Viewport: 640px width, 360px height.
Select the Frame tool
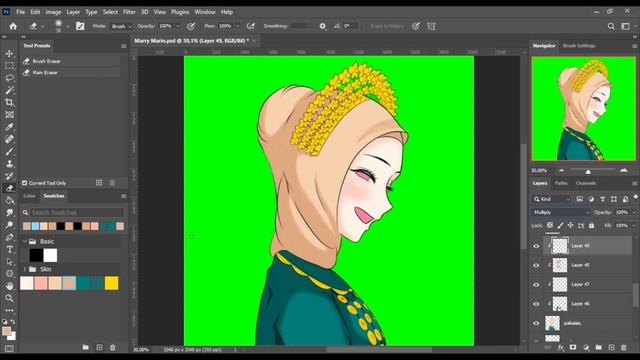(x=9, y=115)
